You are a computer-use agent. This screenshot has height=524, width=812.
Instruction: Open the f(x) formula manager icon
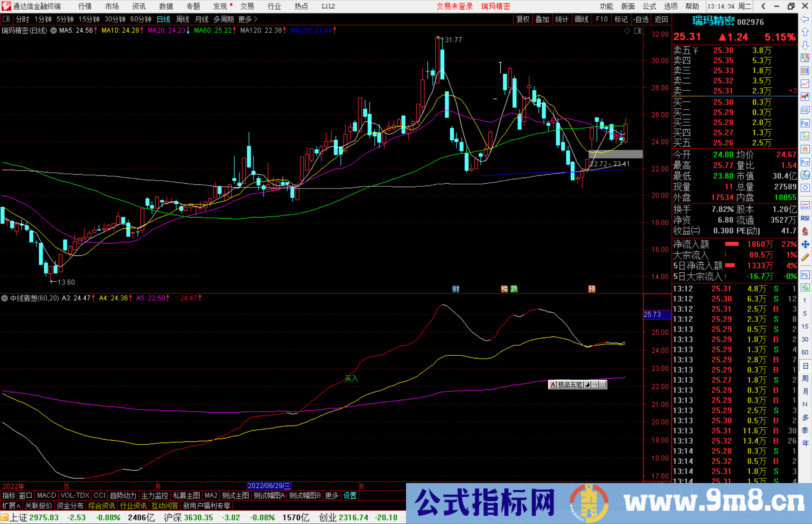(805, 175)
